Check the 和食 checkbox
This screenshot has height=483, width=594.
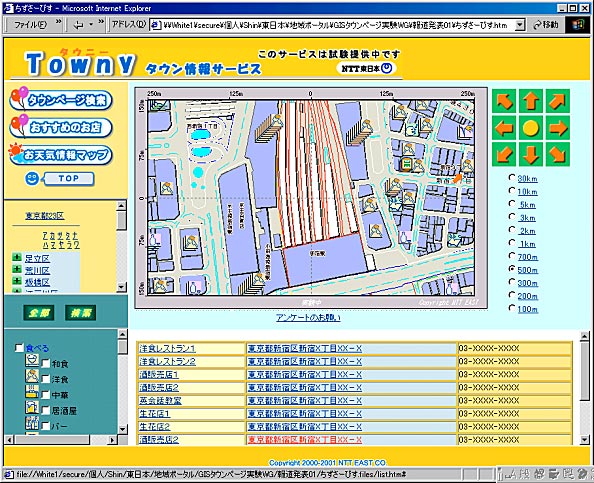click(45, 364)
